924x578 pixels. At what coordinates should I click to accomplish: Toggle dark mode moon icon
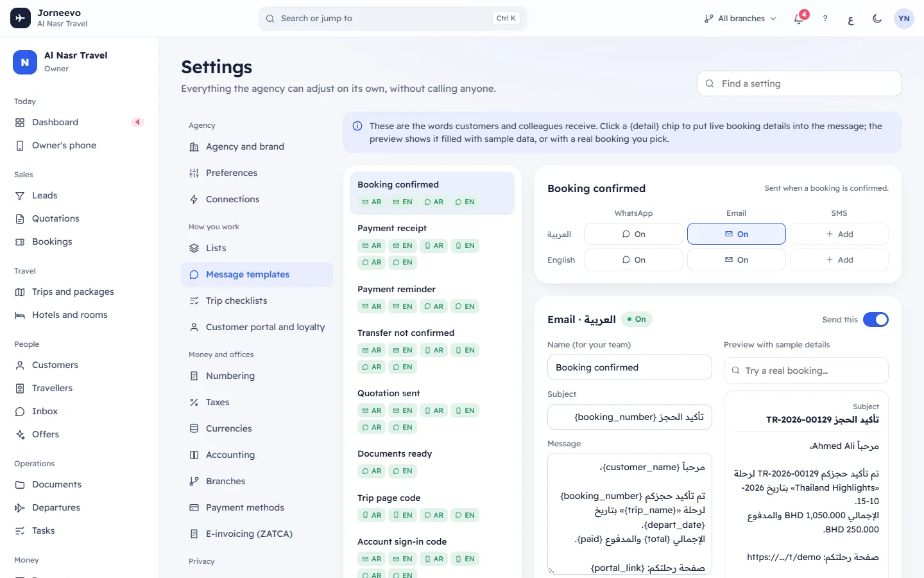pyautogui.click(x=877, y=19)
